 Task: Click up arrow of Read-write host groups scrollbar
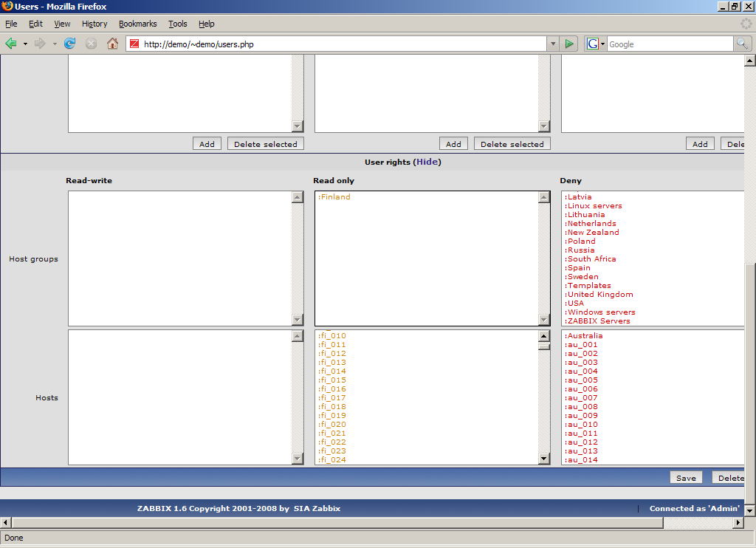tap(298, 197)
